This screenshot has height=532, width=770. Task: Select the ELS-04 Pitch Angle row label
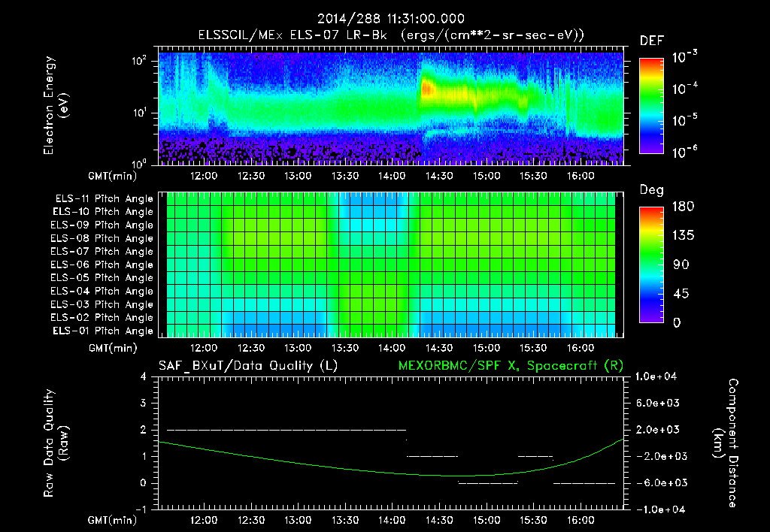click(102, 292)
